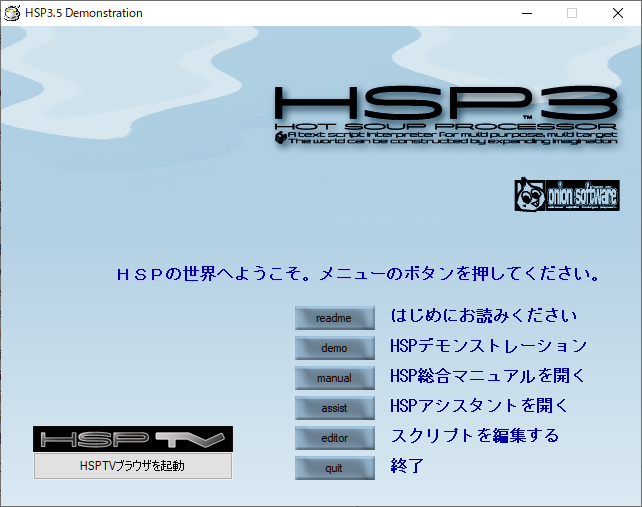Close the HSP3.5 Demonstration window

coord(618,13)
